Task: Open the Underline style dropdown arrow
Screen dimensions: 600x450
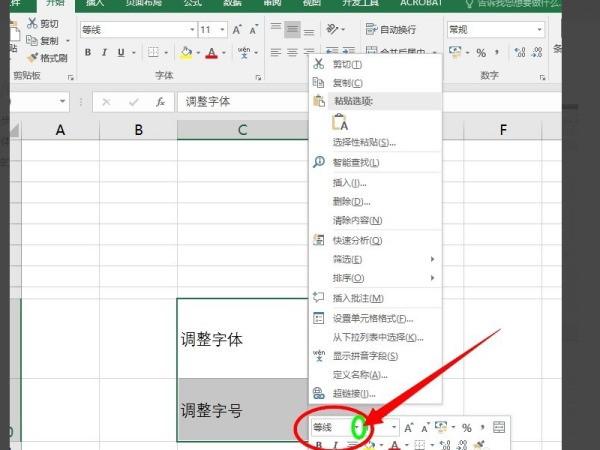Action: [x=134, y=52]
